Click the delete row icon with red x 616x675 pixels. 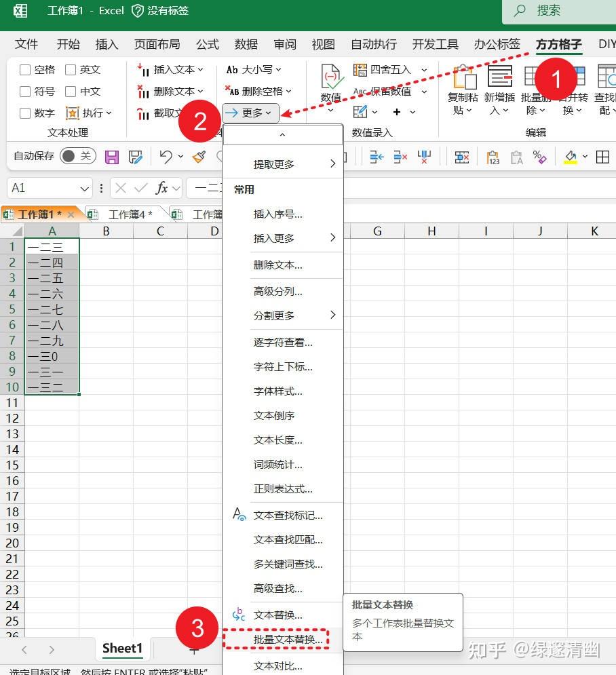pyautogui.click(x=400, y=157)
